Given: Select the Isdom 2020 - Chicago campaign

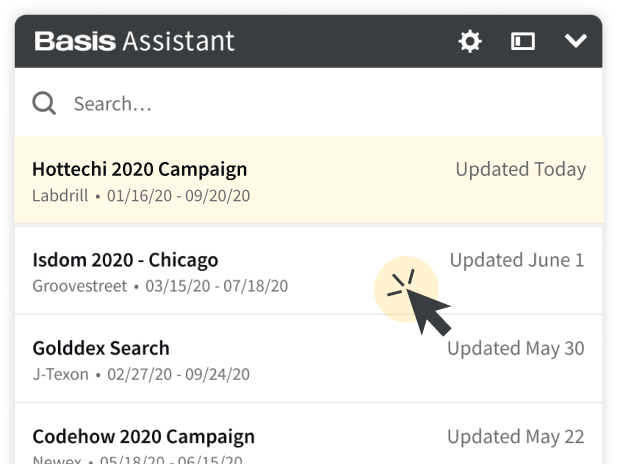Looking at the screenshot, I should [125, 260].
